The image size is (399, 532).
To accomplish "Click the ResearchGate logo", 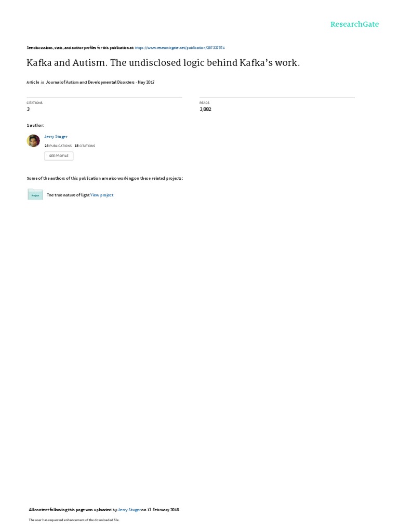I will click(x=354, y=24).
